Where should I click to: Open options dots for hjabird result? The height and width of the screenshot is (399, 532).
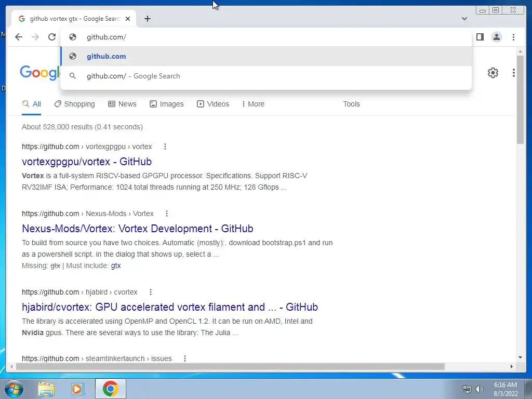click(150, 292)
